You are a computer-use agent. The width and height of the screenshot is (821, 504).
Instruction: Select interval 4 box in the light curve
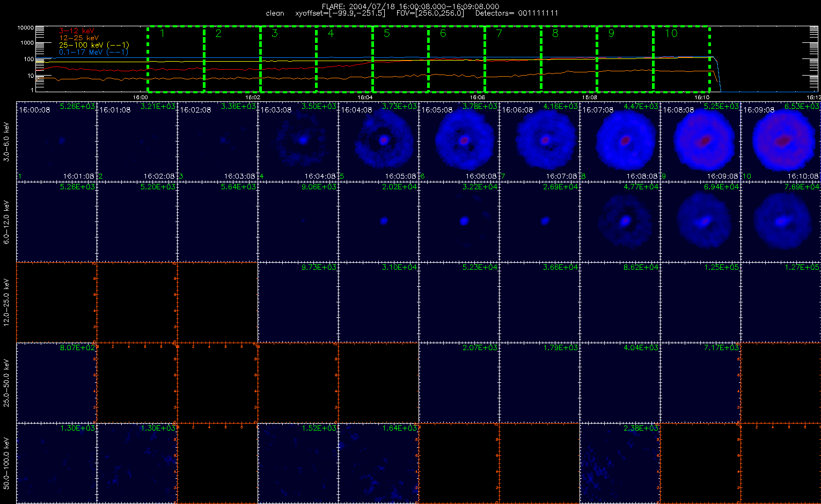pyautogui.click(x=344, y=59)
